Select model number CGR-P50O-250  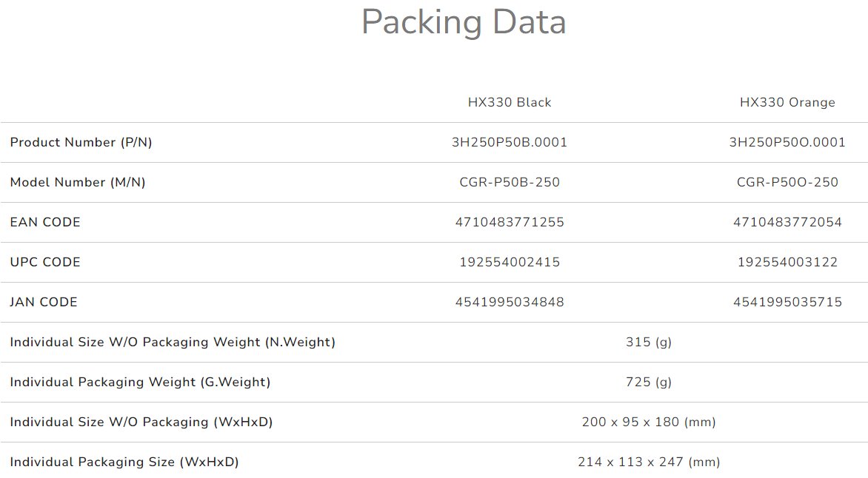[787, 183]
